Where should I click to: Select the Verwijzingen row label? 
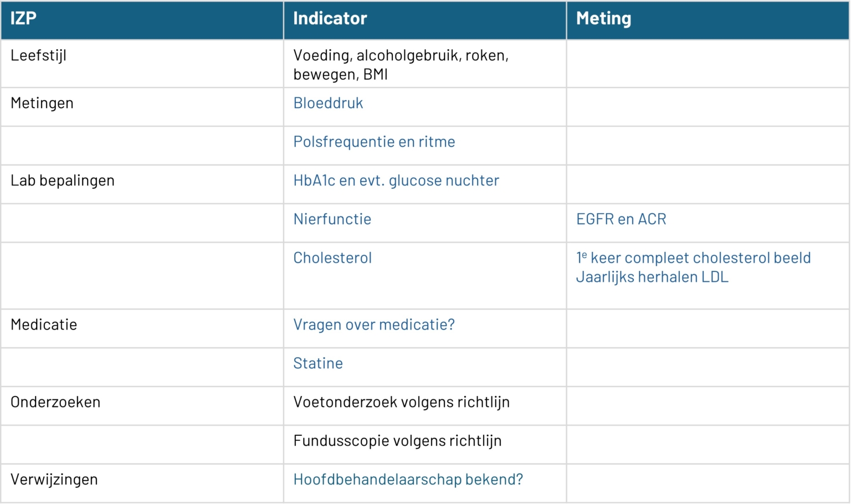[54, 480]
